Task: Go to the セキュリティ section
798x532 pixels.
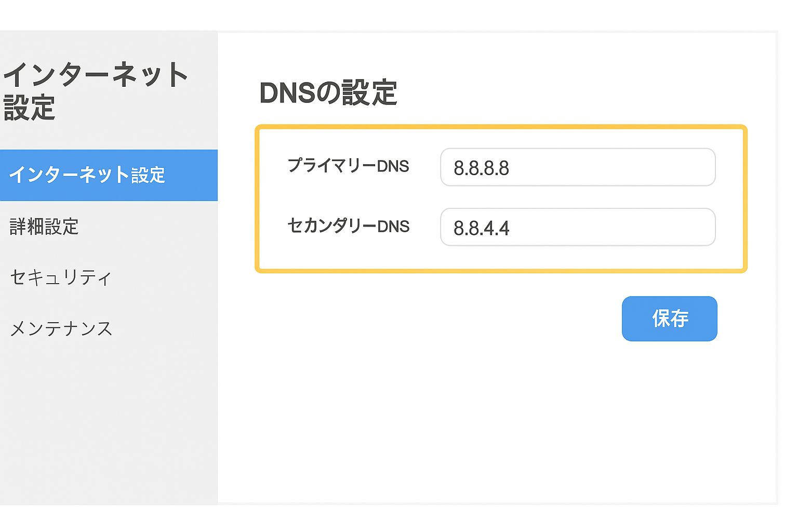Action: 61,277
